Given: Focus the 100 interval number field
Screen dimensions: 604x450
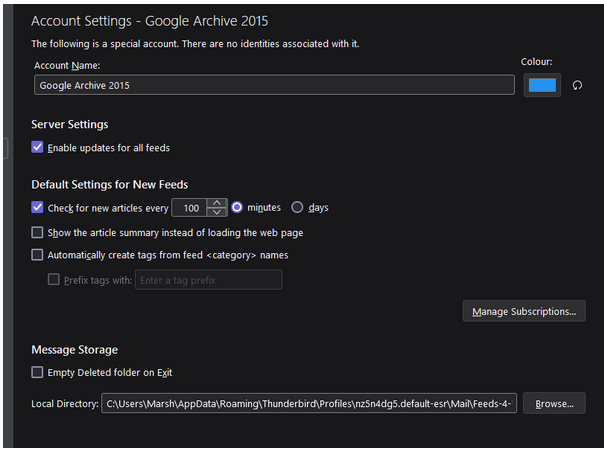Looking at the screenshot, I should click(x=189, y=208).
